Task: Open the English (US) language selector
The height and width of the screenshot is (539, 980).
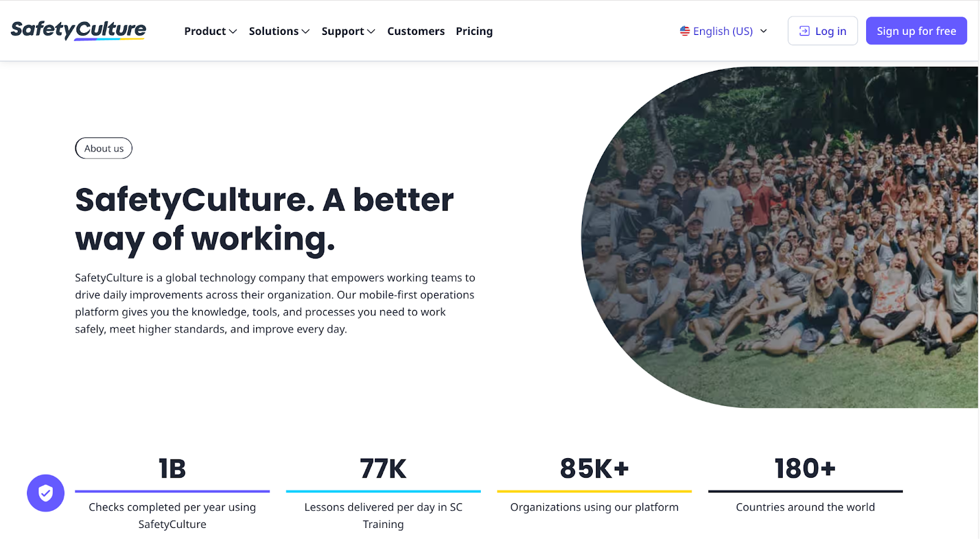Action: pyautogui.click(x=723, y=31)
